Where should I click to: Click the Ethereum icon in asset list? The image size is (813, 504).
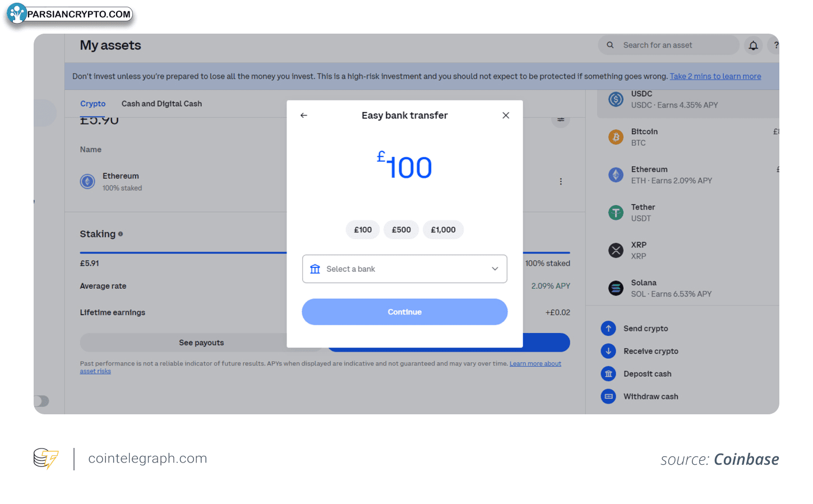click(616, 175)
